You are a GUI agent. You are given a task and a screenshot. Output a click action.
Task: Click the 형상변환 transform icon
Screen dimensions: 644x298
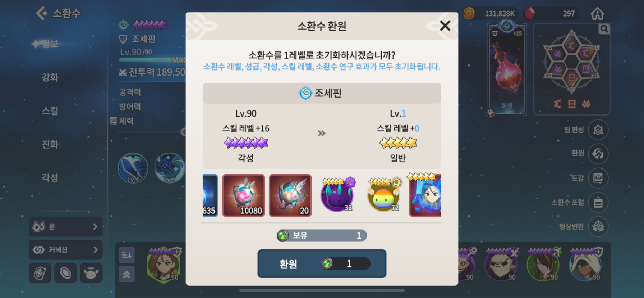pos(598,226)
